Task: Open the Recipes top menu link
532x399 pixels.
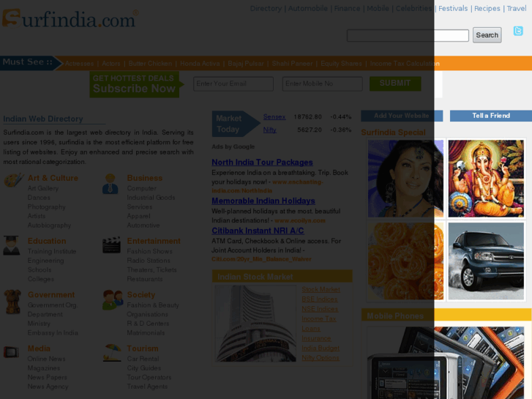Action: coord(487,9)
